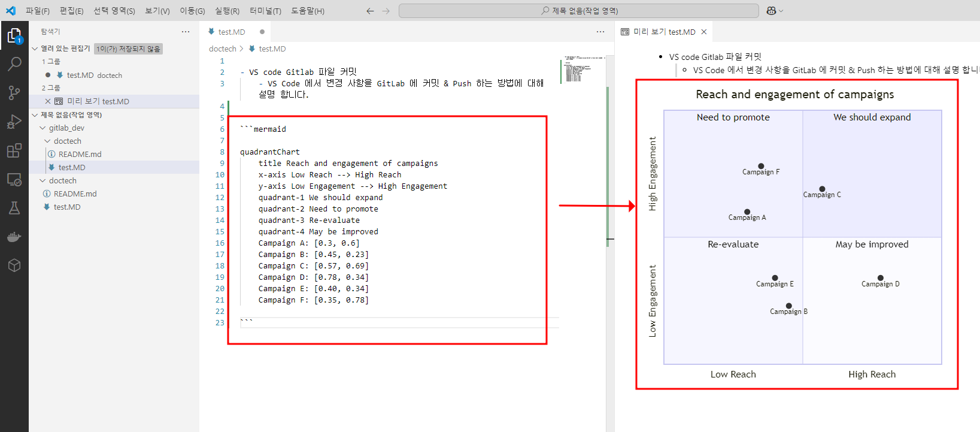Open Explorer panel more actions ellipsis
Screen dimensions: 980x432
click(186, 32)
